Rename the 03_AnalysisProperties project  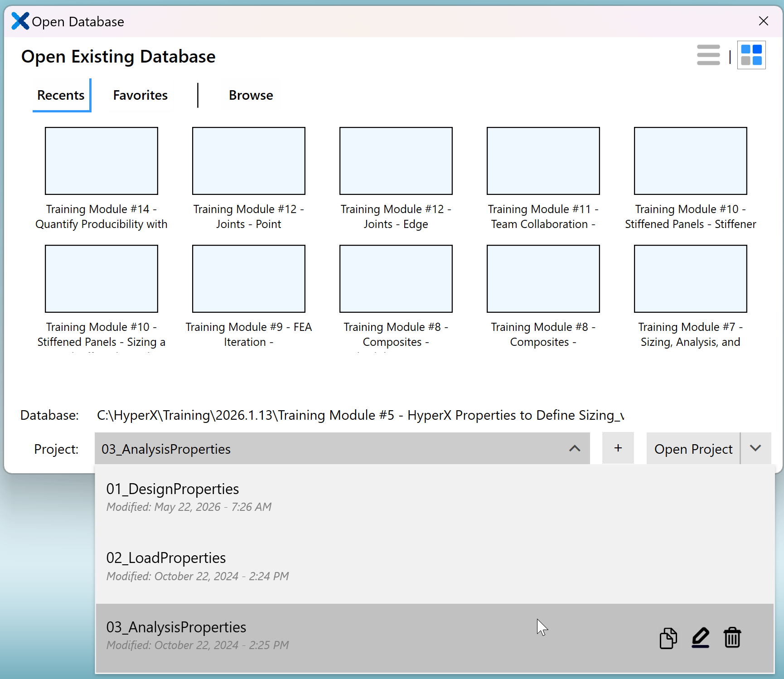pyautogui.click(x=701, y=638)
